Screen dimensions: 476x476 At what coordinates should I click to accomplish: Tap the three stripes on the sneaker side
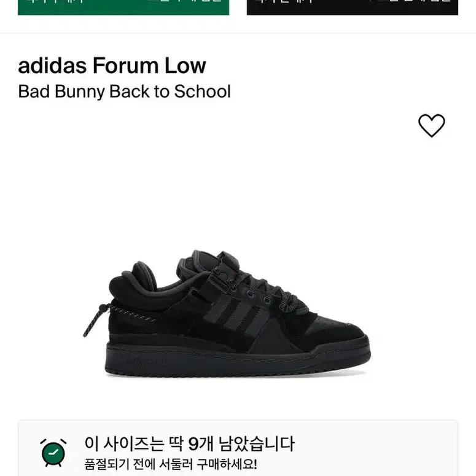tap(235, 314)
